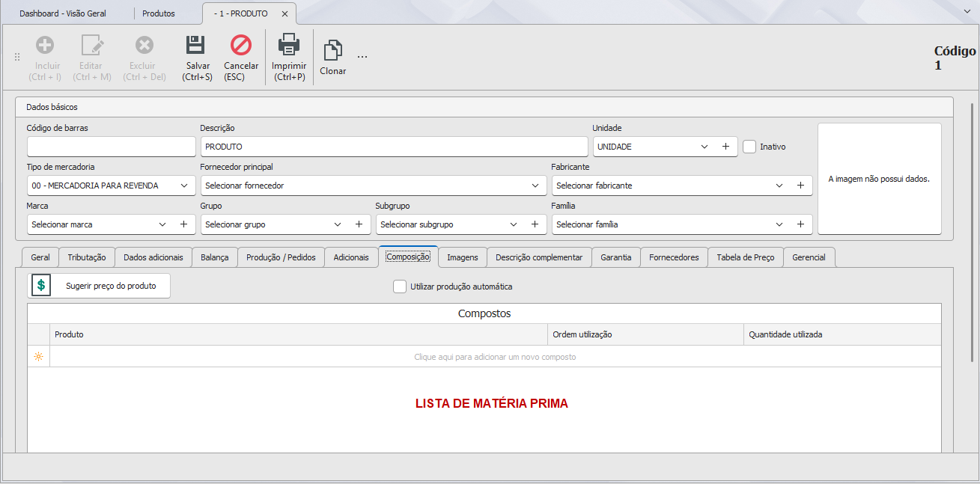Add a new Subgrupo with plus button
Image resolution: width=980 pixels, height=484 pixels.
[535, 224]
